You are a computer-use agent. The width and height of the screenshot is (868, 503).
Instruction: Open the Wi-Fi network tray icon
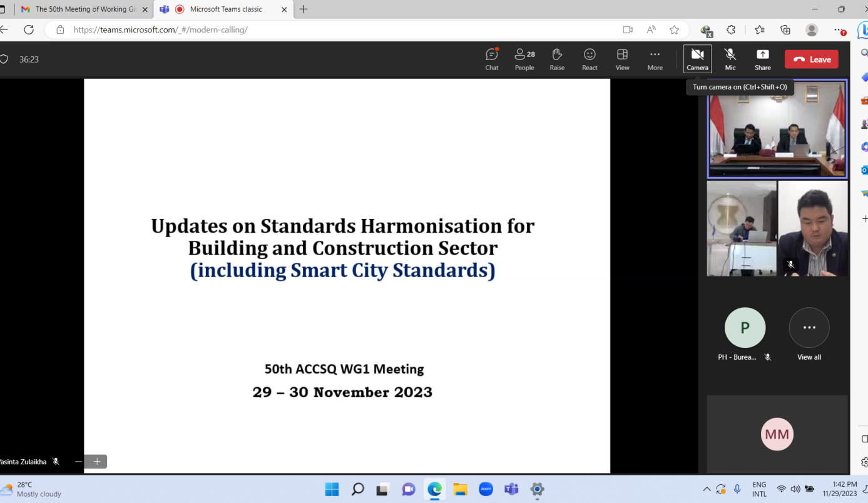tap(781, 489)
